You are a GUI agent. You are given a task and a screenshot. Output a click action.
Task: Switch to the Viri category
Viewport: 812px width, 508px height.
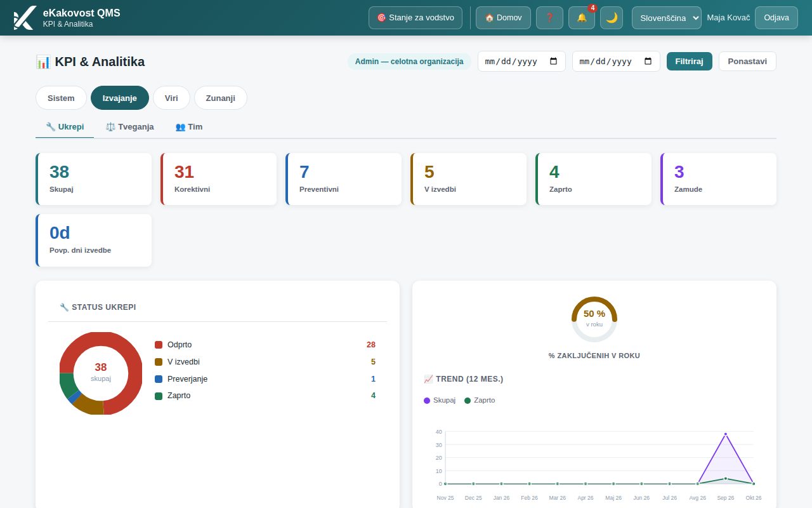171,98
